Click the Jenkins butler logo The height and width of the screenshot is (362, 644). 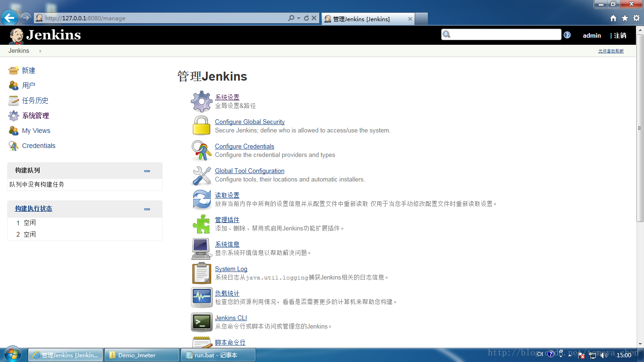click(x=17, y=36)
